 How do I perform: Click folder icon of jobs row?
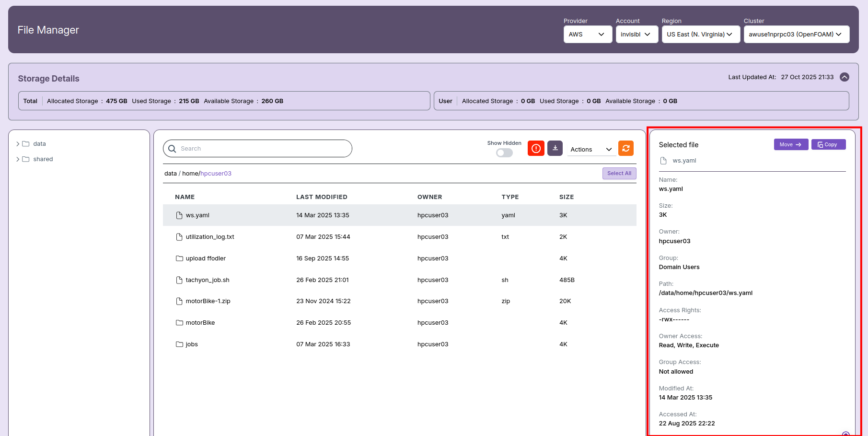point(179,344)
